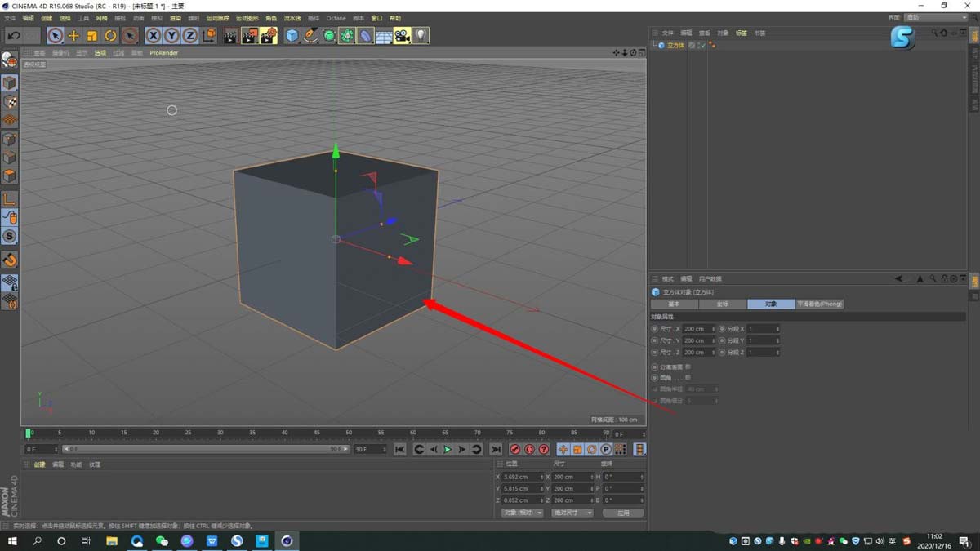Toggle the X axis lock
Screen dimensions: 980x551
point(154,35)
